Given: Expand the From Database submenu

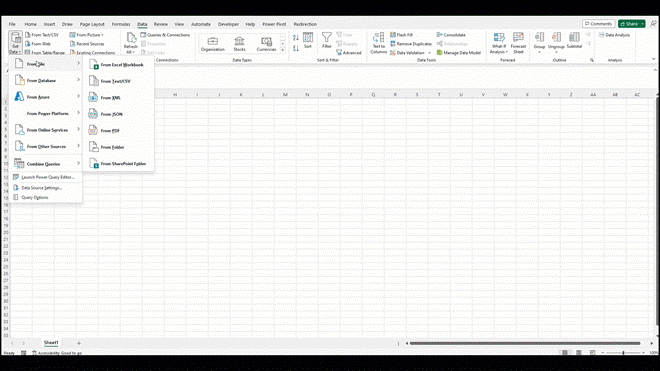Looking at the screenshot, I should tap(46, 80).
